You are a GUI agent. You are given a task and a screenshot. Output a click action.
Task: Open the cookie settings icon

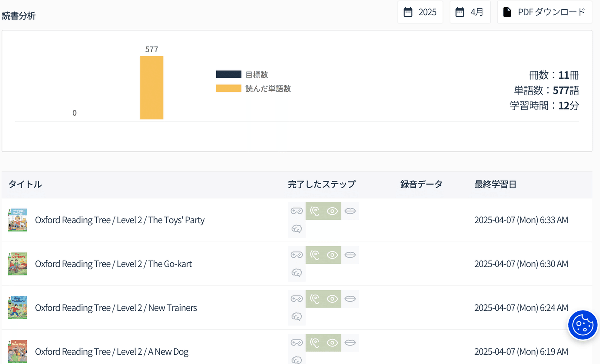(583, 326)
